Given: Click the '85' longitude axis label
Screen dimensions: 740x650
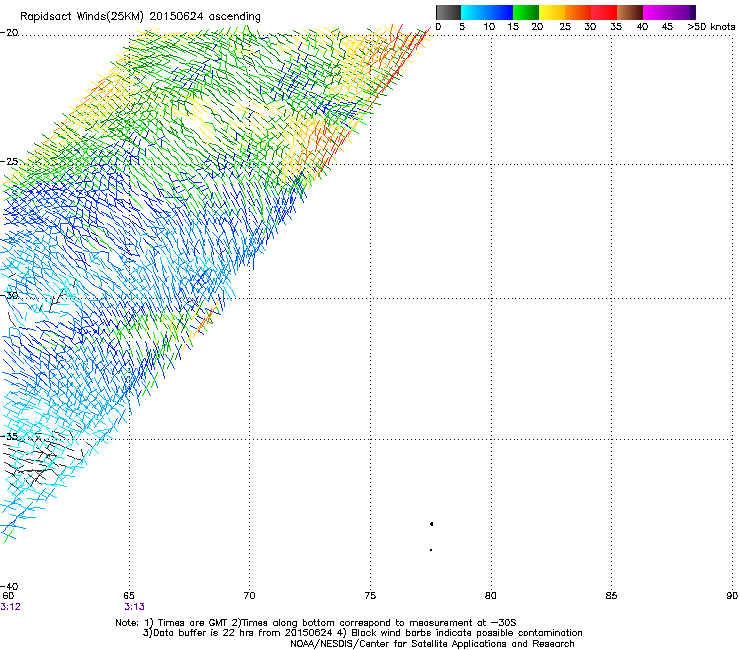Looking at the screenshot, I should click(611, 596).
